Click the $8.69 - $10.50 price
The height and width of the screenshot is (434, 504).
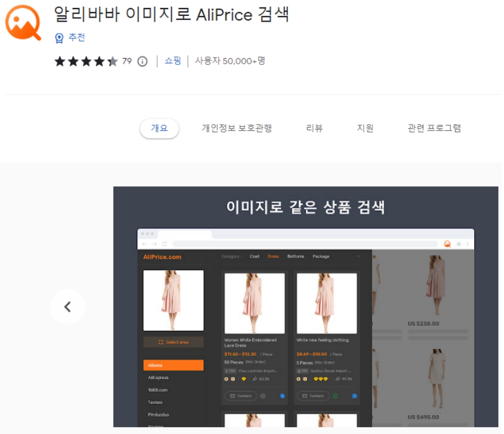point(312,354)
